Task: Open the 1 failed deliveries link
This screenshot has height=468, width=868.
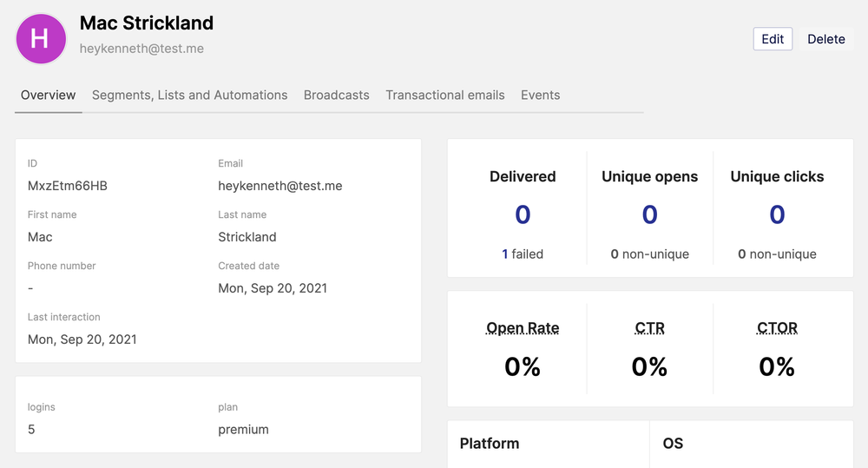Action: coord(523,254)
